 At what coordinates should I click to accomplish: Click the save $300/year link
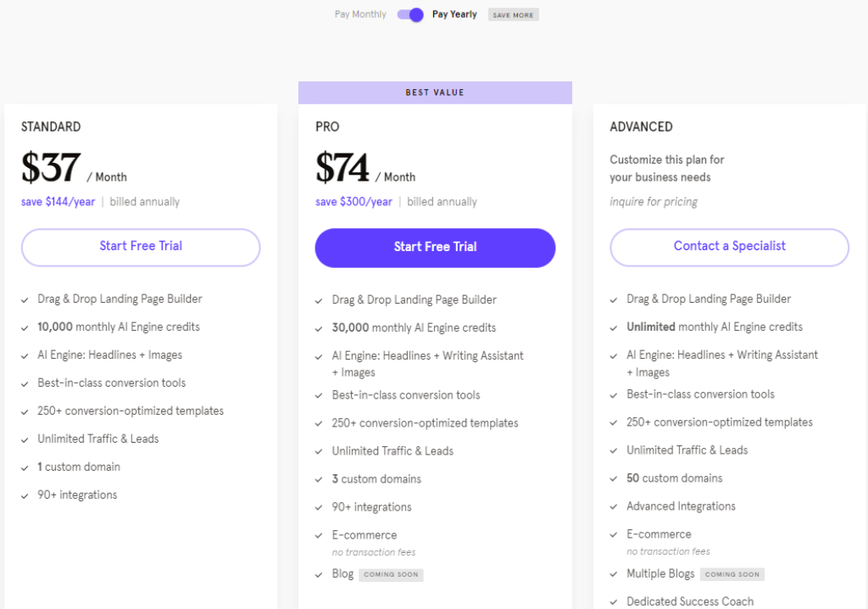tap(353, 201)
